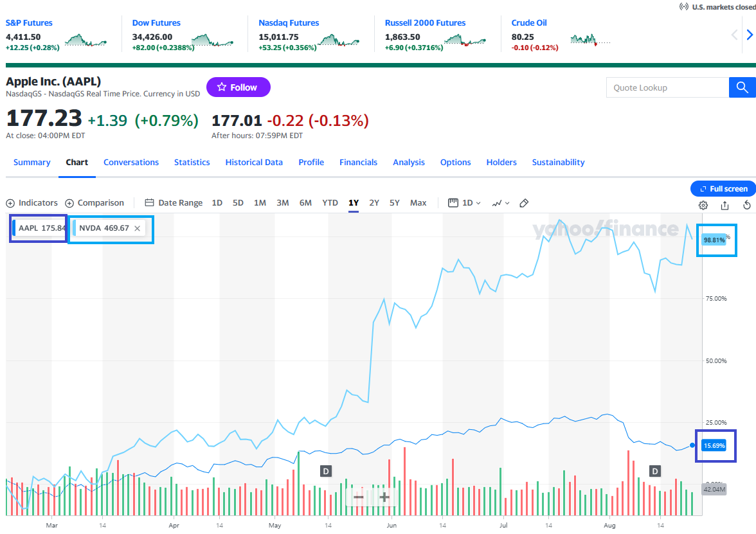Screen dimensions: 756x534
Task: Open chart settings gear icon
Action: (x=703, y=206)
